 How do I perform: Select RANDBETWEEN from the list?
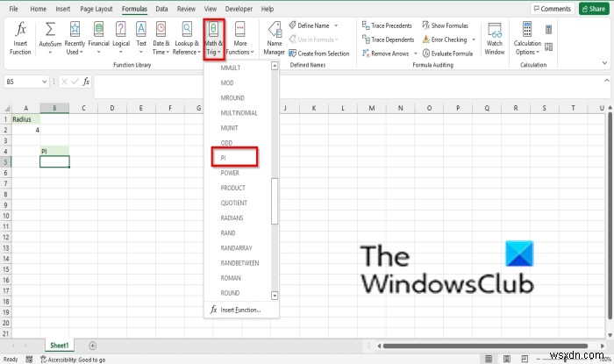tap(238, 263)
